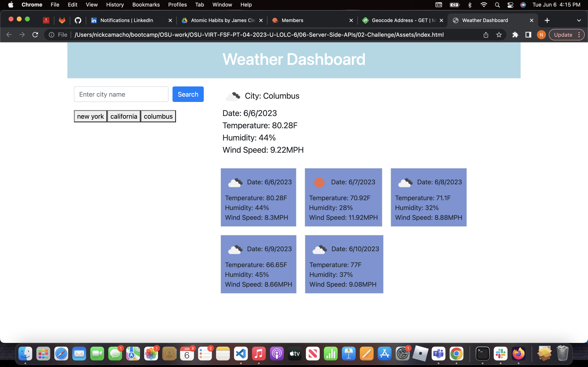Viewport: 588px width, 367px height.
Task: Expand the tab search chevron dropdown
Action: 579,20
